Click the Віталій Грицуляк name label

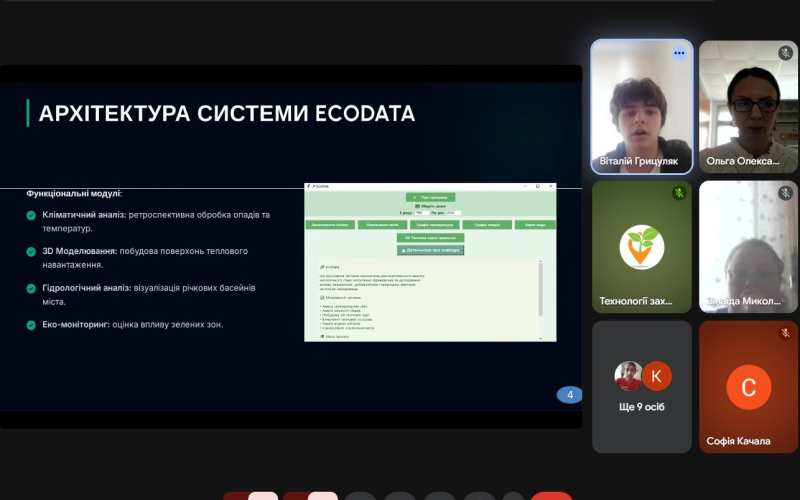638,161
